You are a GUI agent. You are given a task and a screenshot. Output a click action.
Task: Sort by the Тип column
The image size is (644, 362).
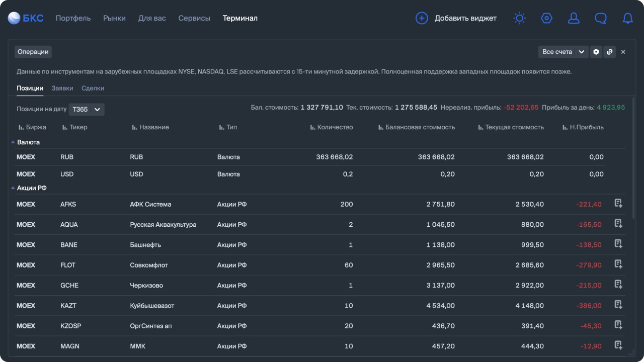[x=228, y=127]
